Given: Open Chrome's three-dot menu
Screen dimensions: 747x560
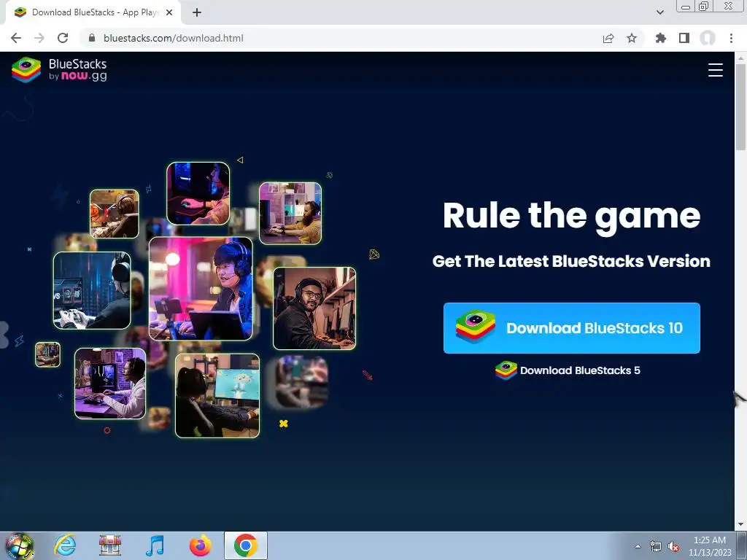Looking at the screenshot, I should (x=731, y=38).
